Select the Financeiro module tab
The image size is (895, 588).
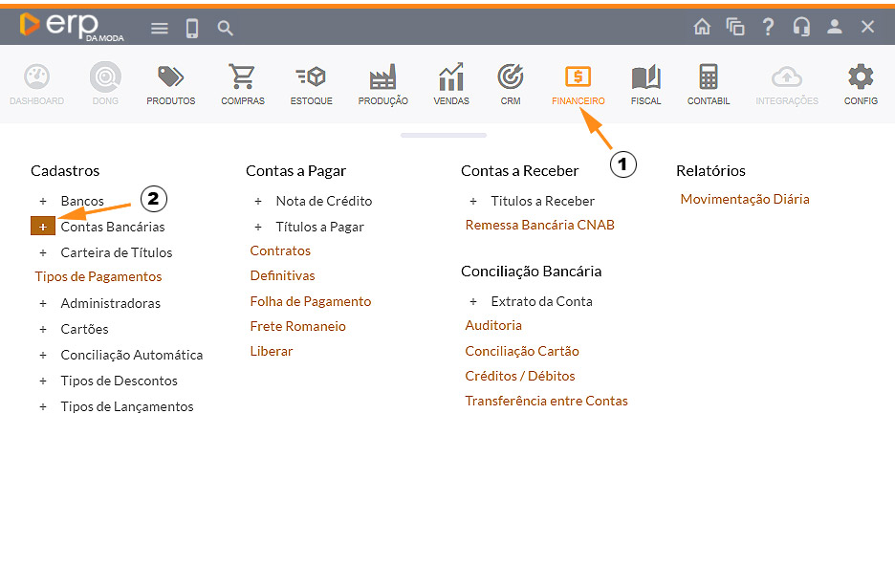(x=578, y=77)
